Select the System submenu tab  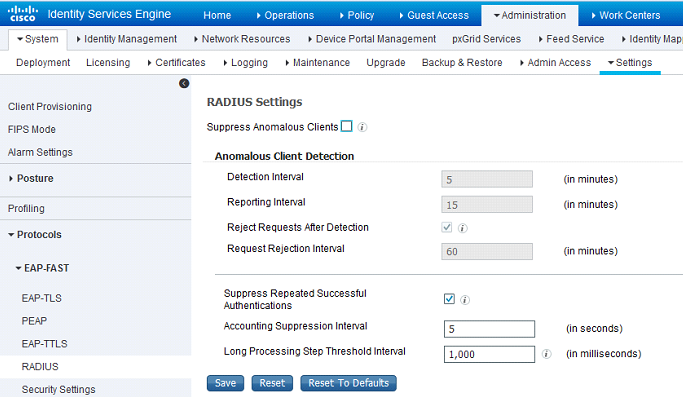[37, 39]
